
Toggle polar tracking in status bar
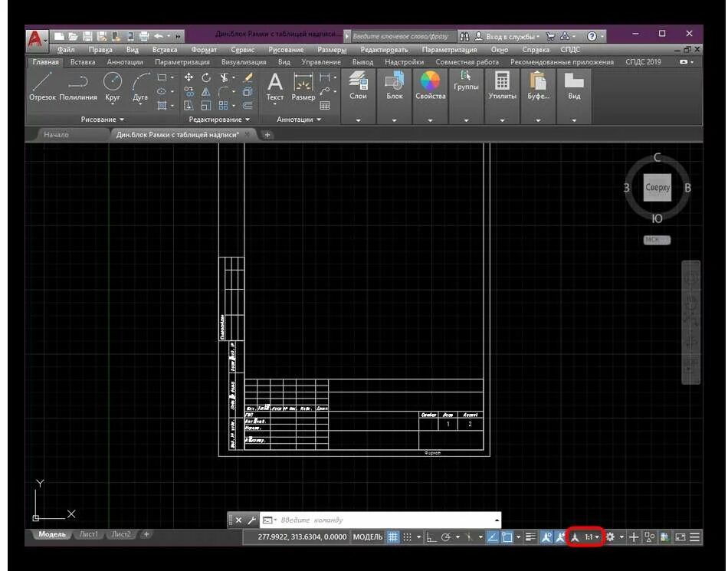(x=446, y=537)
